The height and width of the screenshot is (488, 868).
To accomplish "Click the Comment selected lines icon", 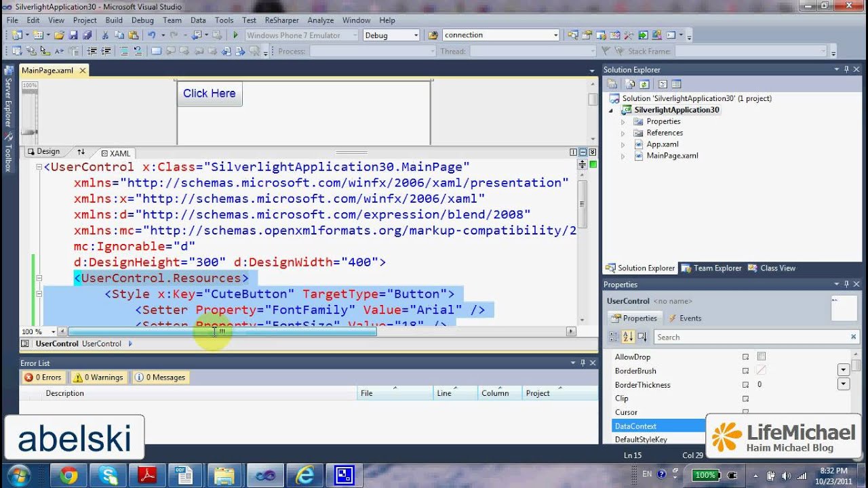I will point(123,52).
